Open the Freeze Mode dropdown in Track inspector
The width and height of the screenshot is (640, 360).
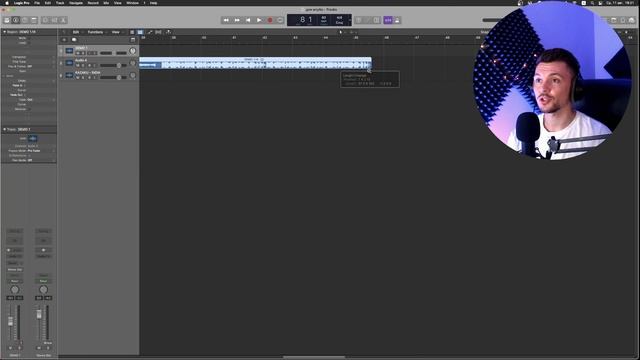(x=41, y=151)
